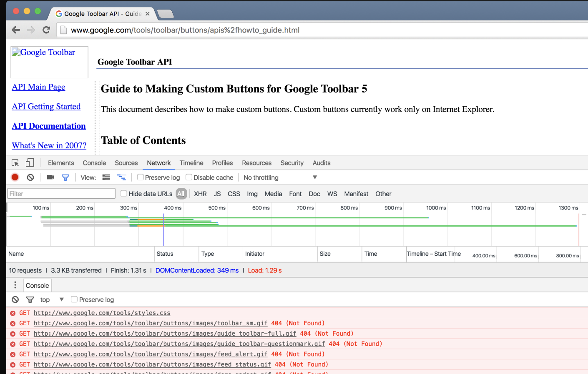Image resolution: width=588 pixels, height=374 pixels.
Task: Select the All request type filter
Action: pyautogui.click(x=181, y=194)
